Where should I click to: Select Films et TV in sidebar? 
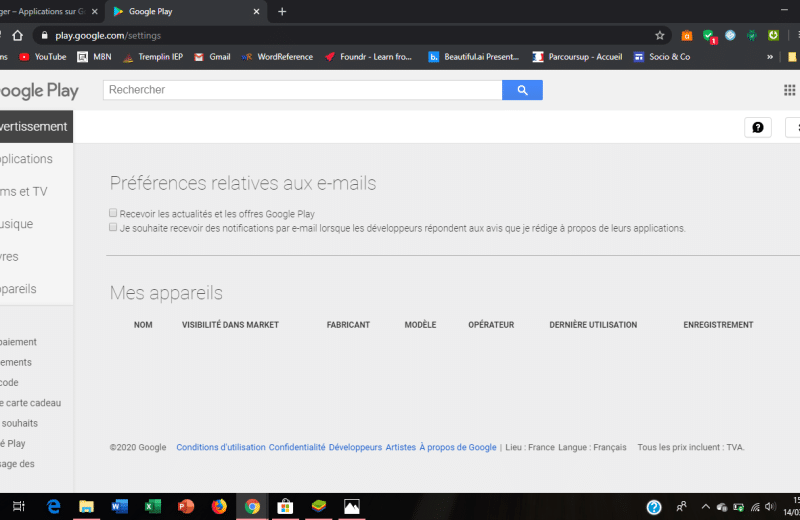[23, 192]
